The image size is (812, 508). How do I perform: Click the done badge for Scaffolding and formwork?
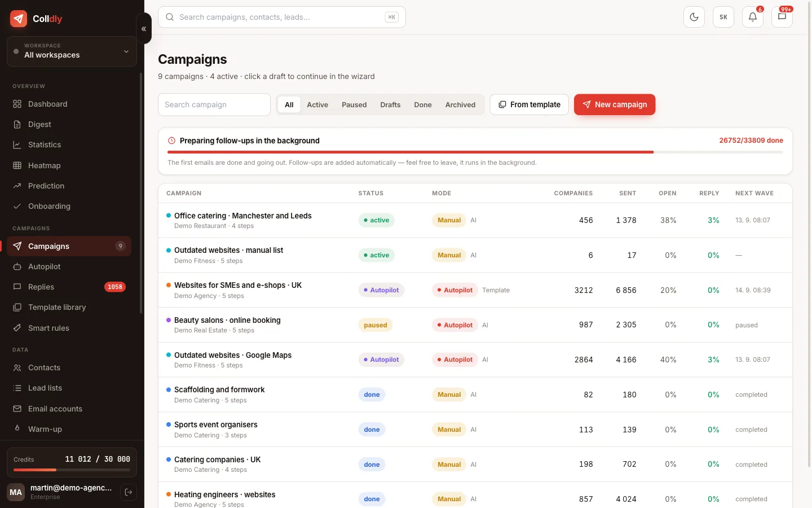372,395
